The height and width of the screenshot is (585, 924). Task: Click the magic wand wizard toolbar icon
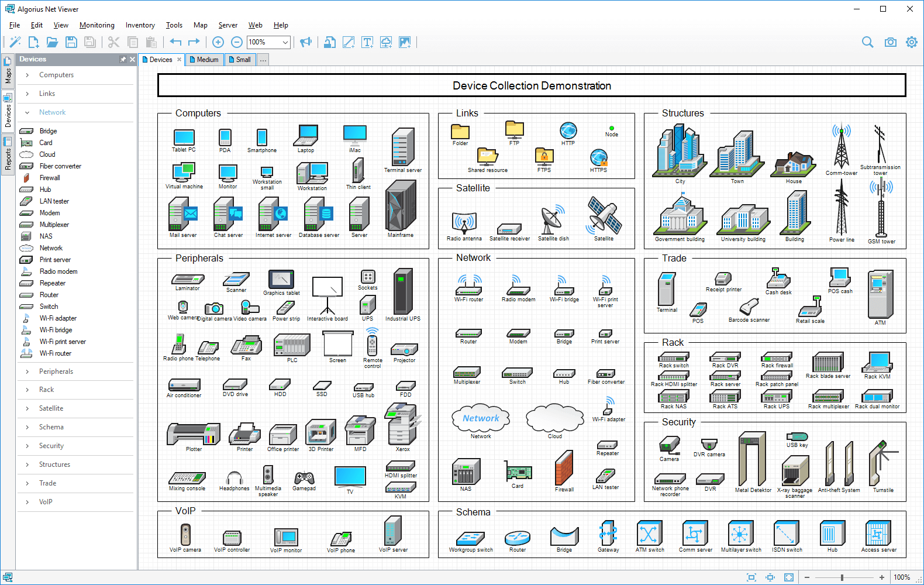tap(15, 42)
